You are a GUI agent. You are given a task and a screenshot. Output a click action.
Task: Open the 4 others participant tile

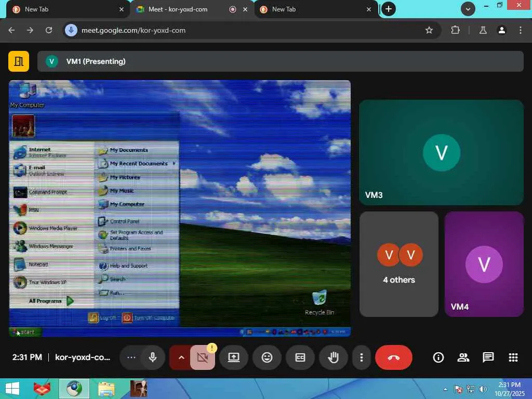399,264
